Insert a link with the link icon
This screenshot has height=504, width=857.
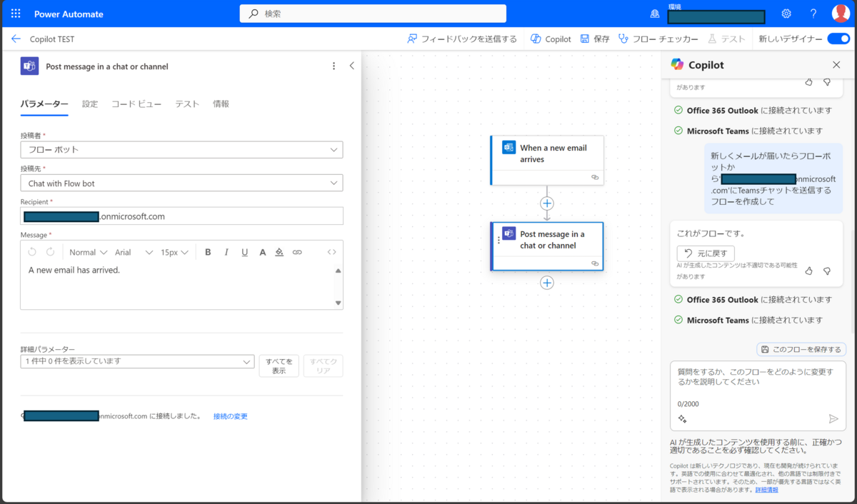click(x=297, y=252)
